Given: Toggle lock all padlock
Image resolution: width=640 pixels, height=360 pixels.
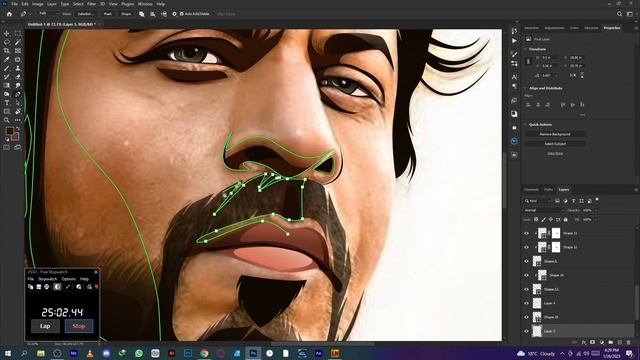Looking at the screenshot, I should point(566,220).
